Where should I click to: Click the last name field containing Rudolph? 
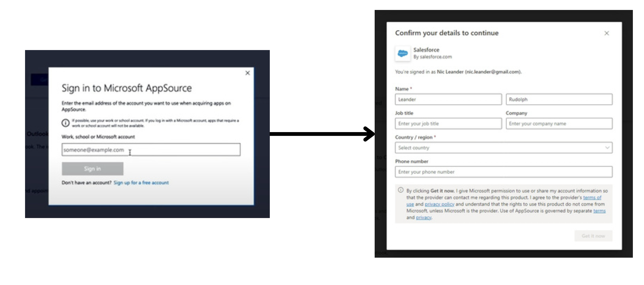click(x=559, y=99)
